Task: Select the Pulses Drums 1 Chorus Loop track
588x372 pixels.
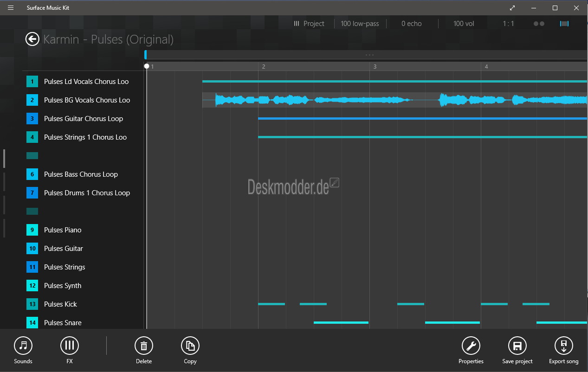Action: click(87, 193)
